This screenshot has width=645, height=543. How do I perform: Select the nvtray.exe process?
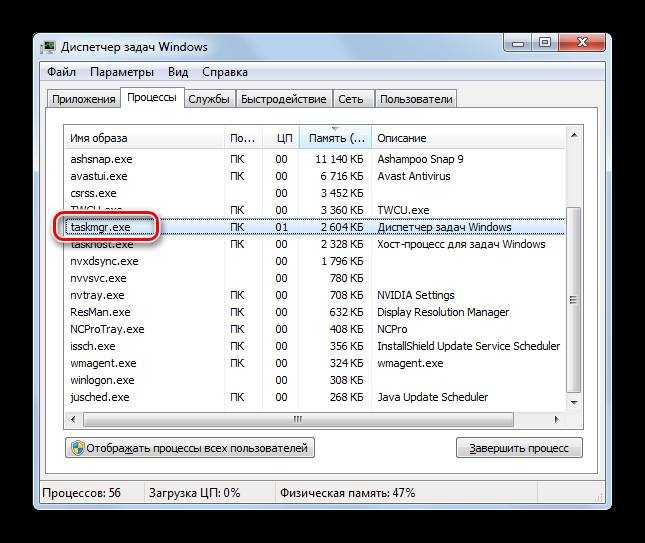97,295
